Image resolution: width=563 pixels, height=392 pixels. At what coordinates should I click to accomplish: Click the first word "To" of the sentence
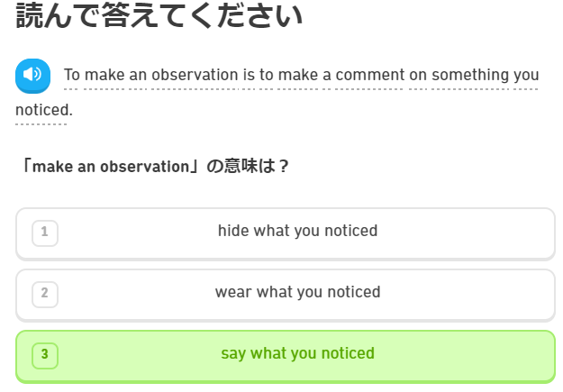72,75
